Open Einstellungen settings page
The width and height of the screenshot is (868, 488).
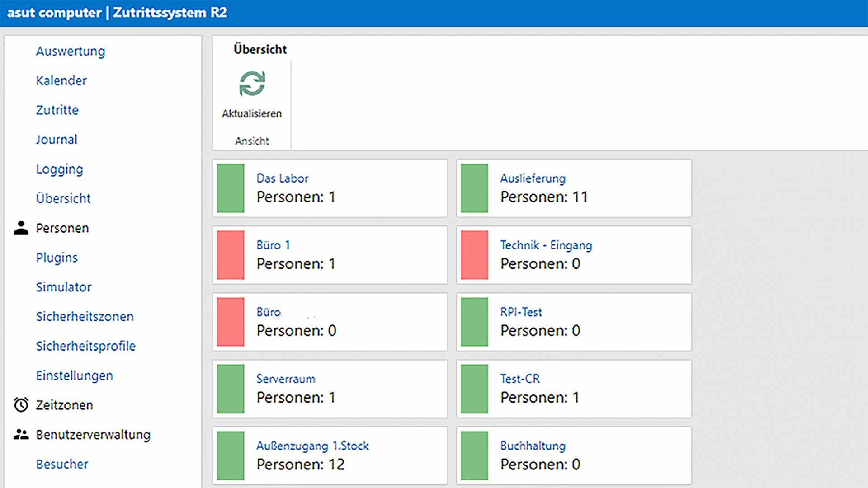click(x=75, y=375)
